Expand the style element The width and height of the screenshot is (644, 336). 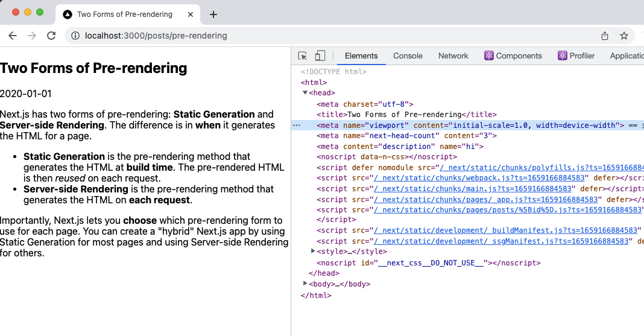(313, 251)
